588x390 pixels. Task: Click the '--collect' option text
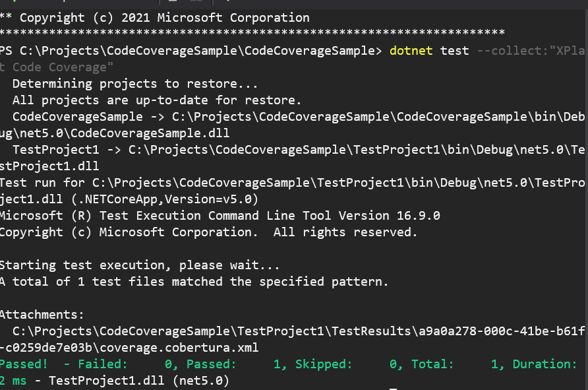(x=508, y=51)
